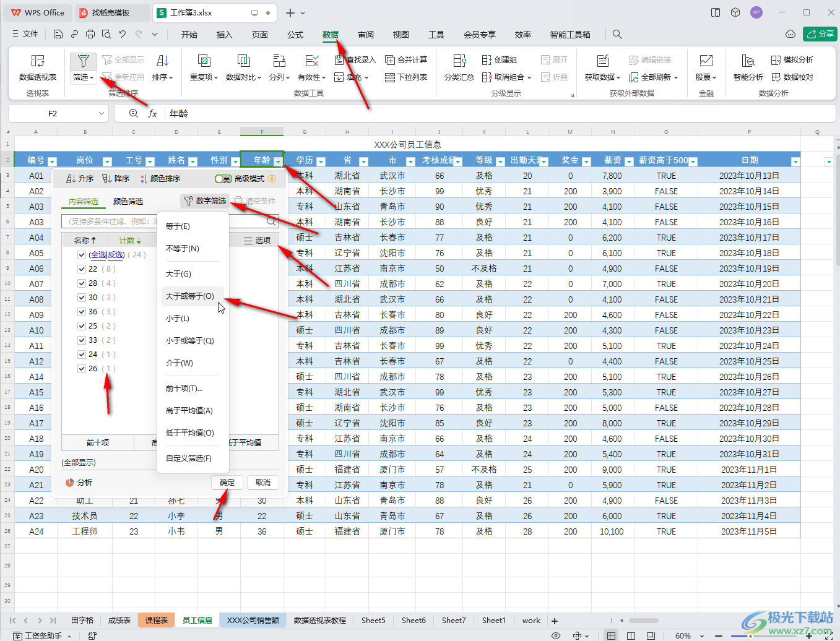Click the filter search input field
Screen dimensions: 840x641
pos(170,222)
